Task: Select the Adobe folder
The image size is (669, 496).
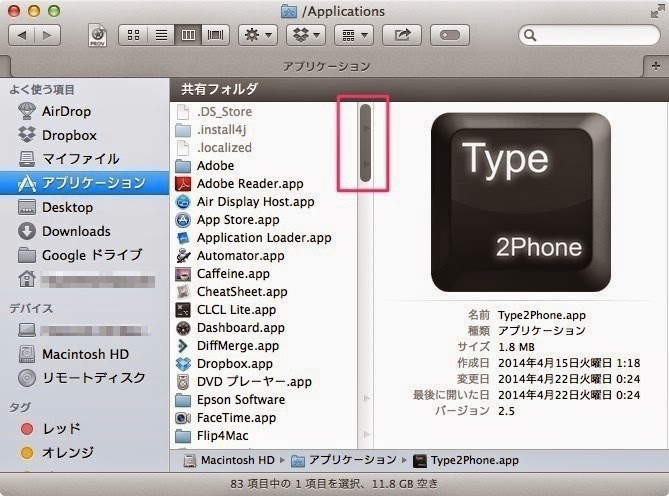Action: coord(263,165)
